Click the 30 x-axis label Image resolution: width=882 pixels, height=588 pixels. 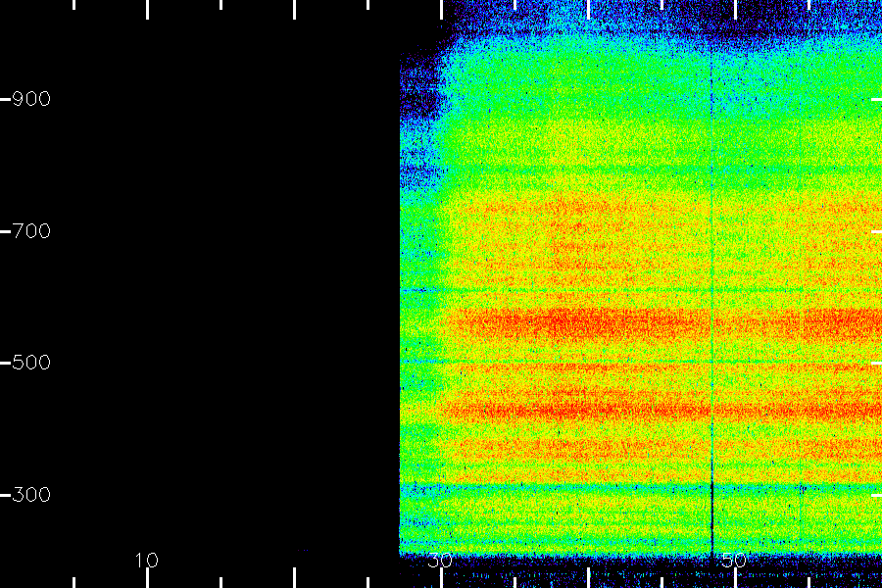pos(440,561)
